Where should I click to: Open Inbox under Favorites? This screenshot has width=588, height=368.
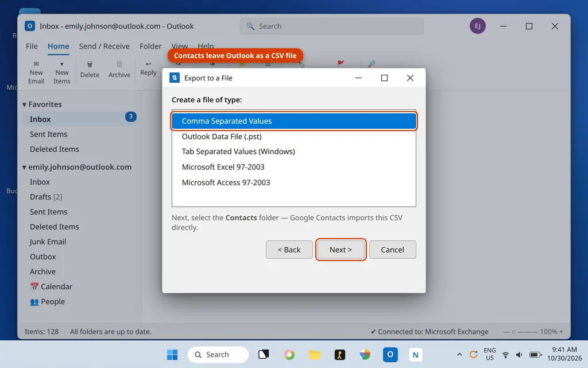[x=79, y=119]
